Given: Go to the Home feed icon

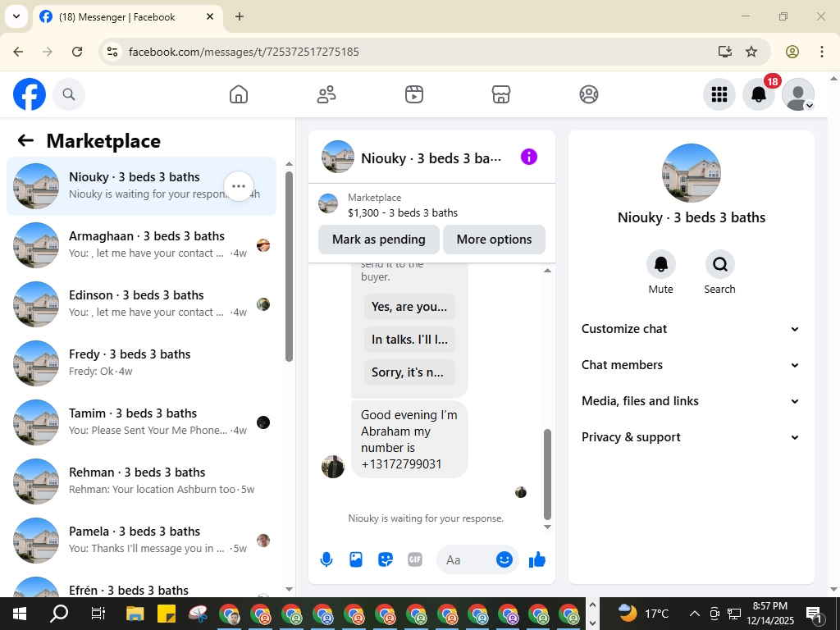Looking at the screenshot, I should [x=239, y=94].
